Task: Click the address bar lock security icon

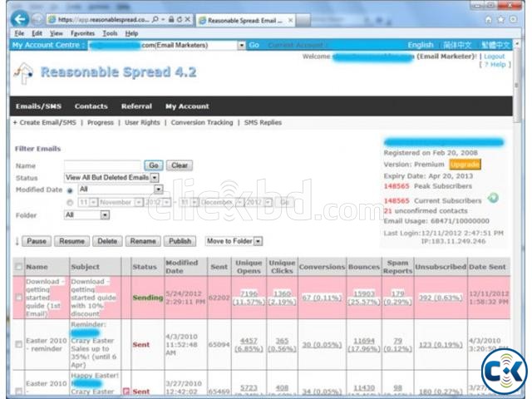Action: click(172, 20)
